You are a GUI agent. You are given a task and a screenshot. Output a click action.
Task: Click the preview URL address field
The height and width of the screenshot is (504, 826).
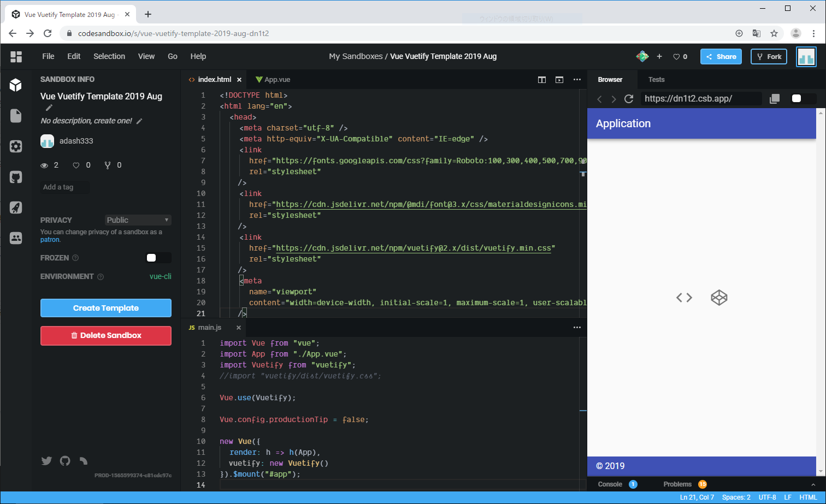[701, 99]
